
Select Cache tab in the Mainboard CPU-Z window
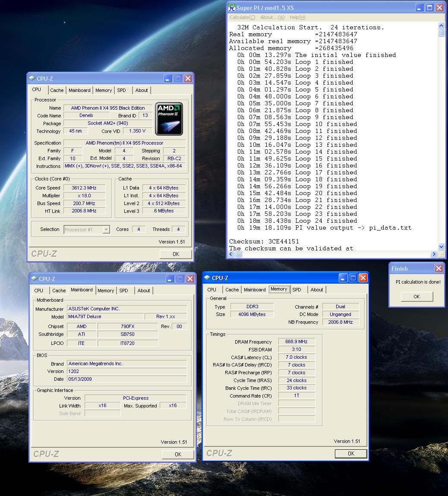59,291
